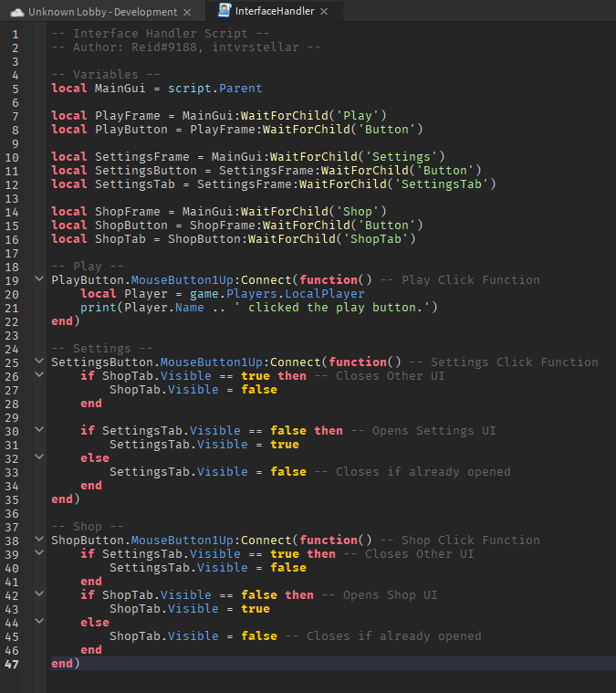Viewport: 616px width, 693px height.
Task: Click the 'Opens Shop UI' comment
Action: (x=379, y=595)
